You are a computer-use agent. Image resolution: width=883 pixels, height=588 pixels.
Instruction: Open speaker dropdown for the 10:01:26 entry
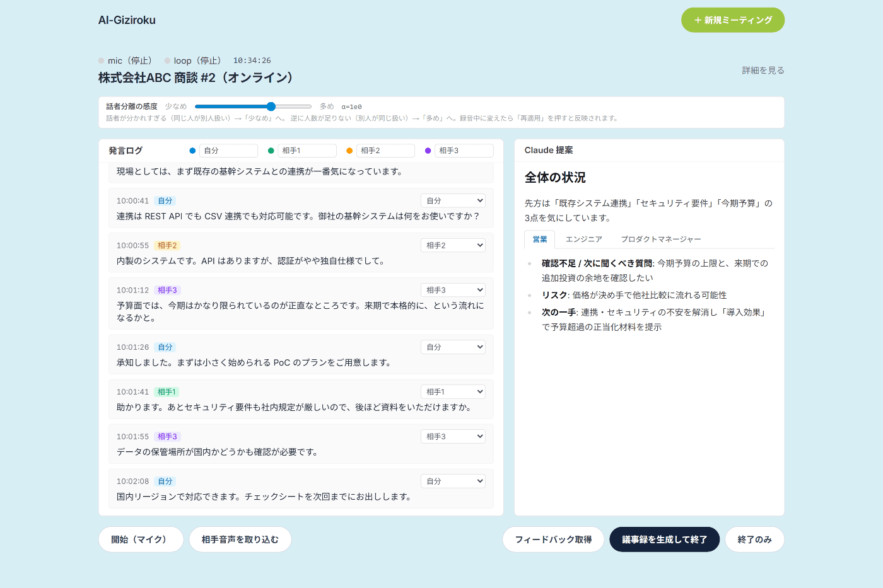(x=453, y=347)
